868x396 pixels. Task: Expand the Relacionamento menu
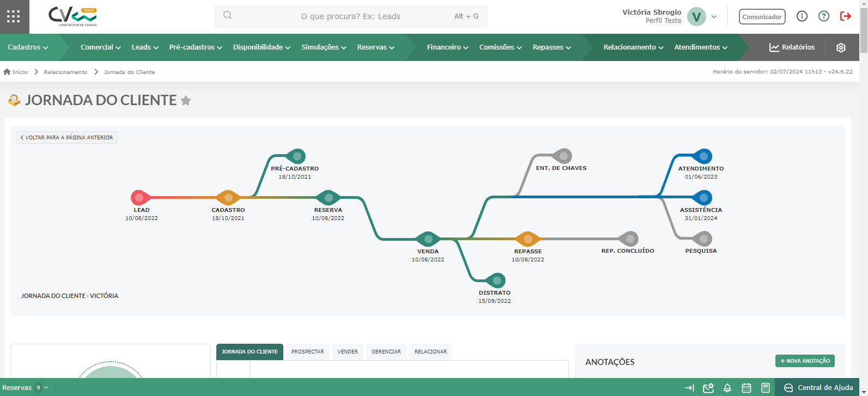[x=633, y=47]
